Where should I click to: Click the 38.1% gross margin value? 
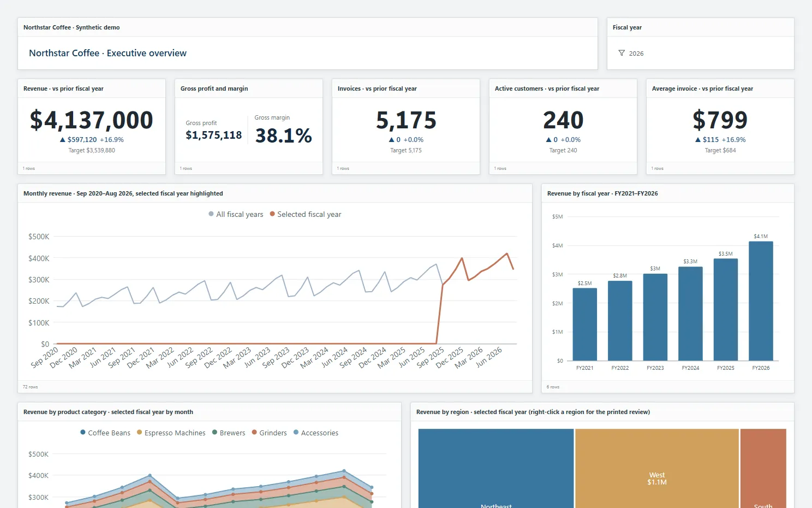[x=284, y=135]
